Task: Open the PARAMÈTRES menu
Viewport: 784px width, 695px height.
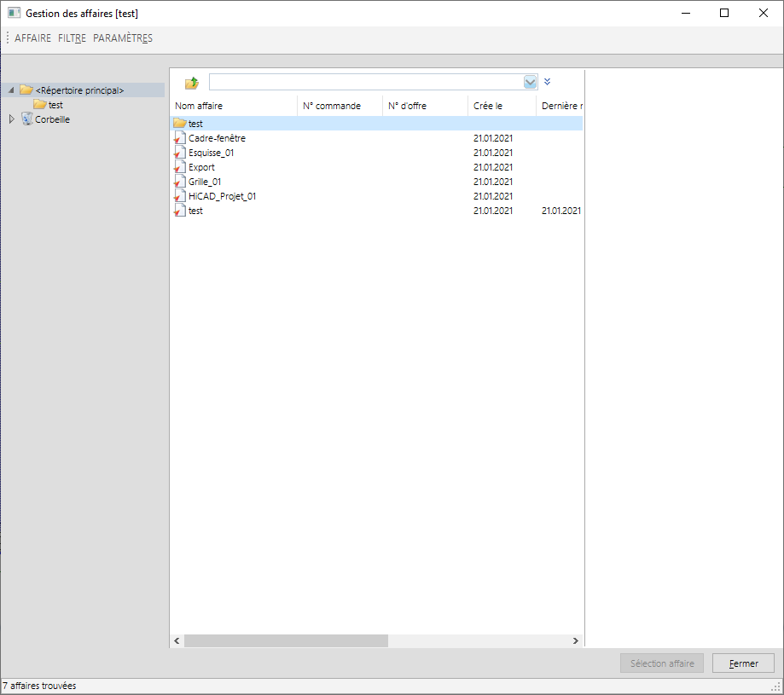Action: [x=123, y=38]
